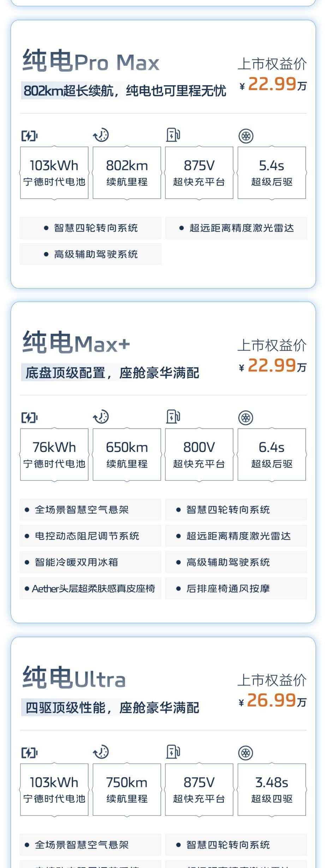Click charging station icon in Pro Max card

click(173, 135)
